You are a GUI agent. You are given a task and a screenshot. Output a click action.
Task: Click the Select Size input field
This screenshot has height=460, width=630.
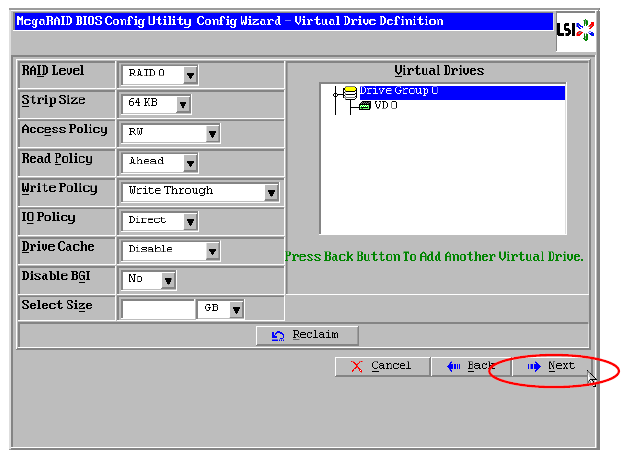pyautogui.click(x=158, y=310)
